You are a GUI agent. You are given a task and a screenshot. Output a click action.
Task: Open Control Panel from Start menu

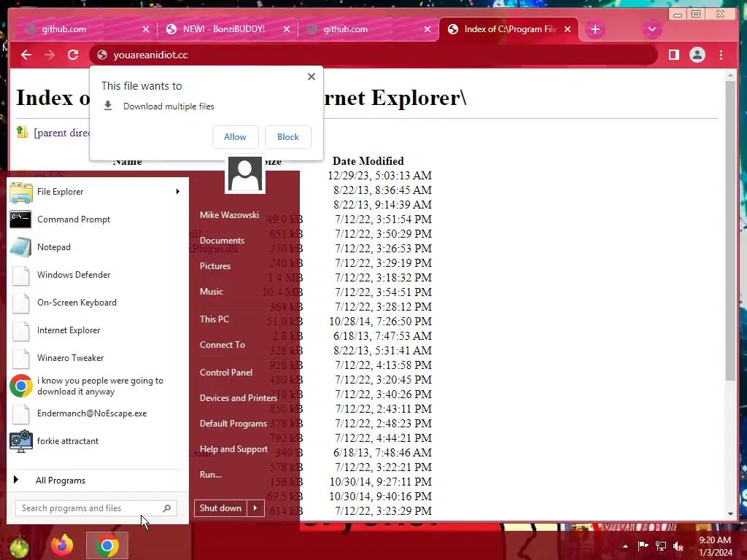point(226,373)
